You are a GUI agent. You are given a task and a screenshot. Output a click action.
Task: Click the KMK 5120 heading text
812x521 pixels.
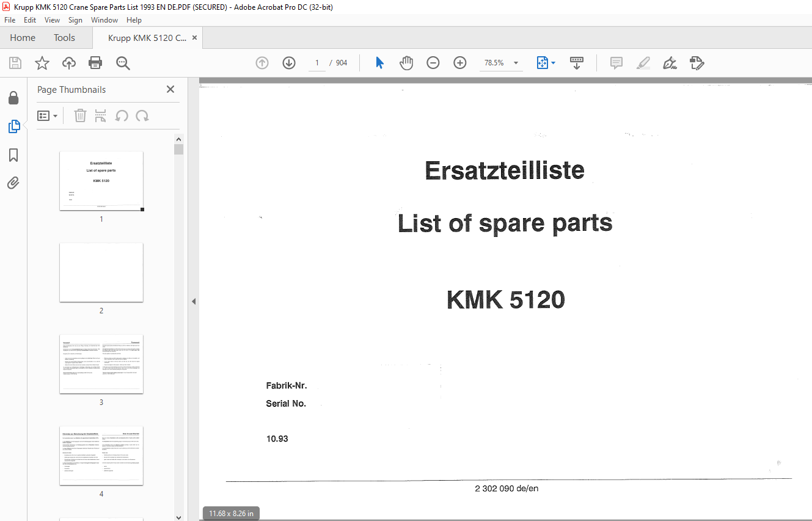(x=506, y=300)
